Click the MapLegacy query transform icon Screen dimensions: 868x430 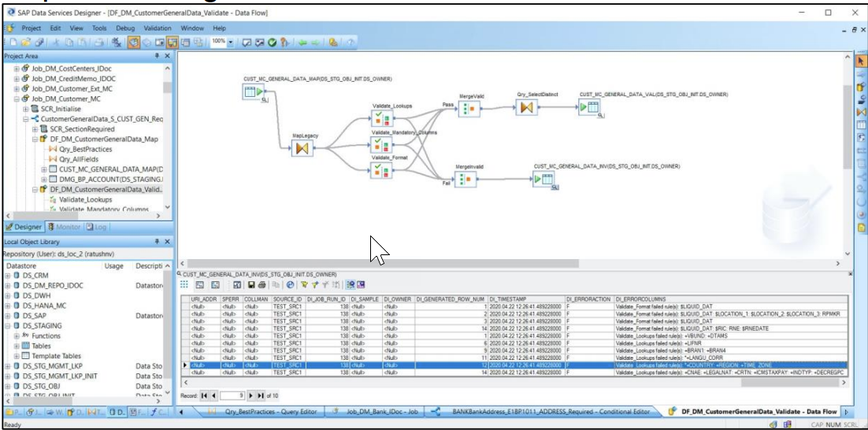(302, 148)
